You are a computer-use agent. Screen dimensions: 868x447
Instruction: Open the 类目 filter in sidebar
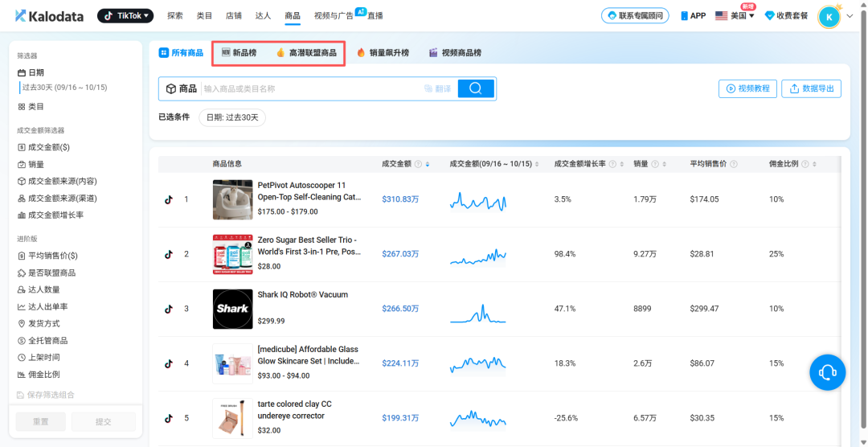point(31,106)
